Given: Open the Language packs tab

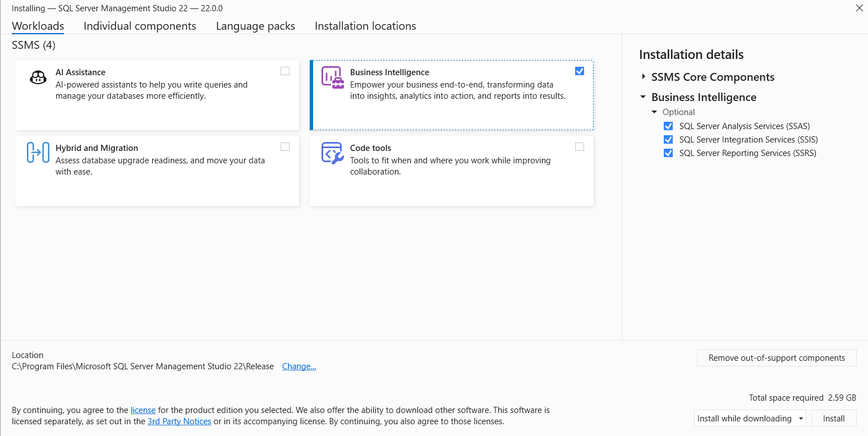Looking at the screenshot, I should (x=255, y=26).
